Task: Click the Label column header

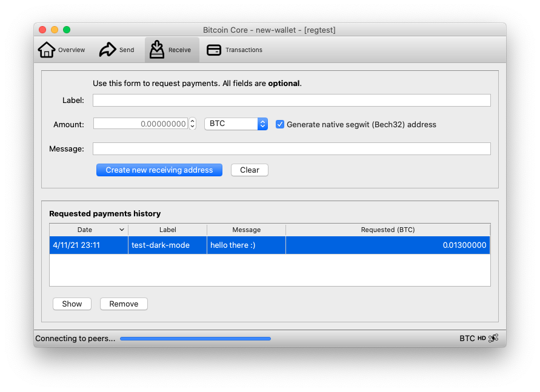Action: (167, 230)
